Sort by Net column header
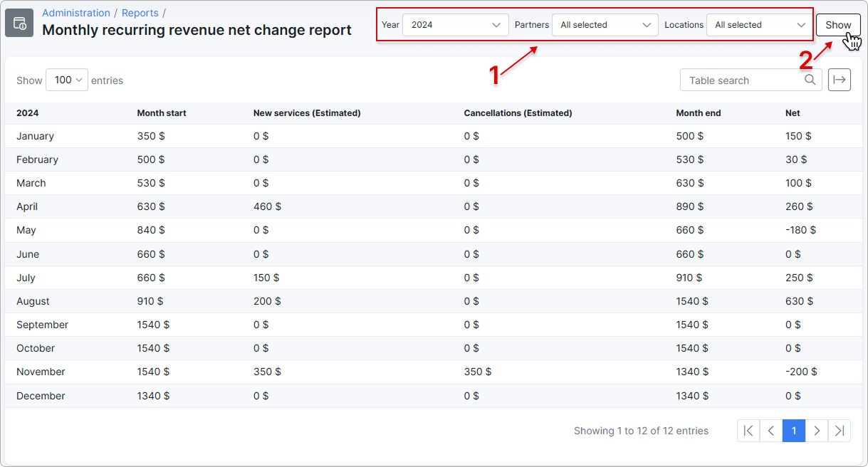 click(x=793, y=113)
